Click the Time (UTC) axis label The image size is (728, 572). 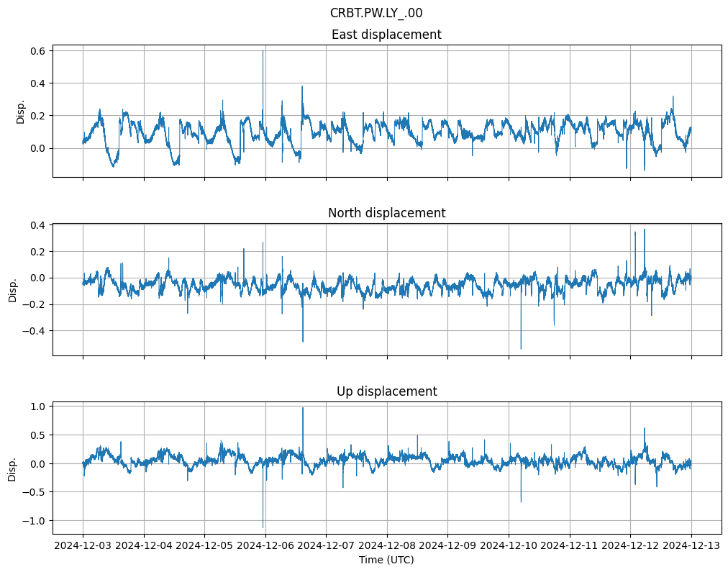[386, 560]
